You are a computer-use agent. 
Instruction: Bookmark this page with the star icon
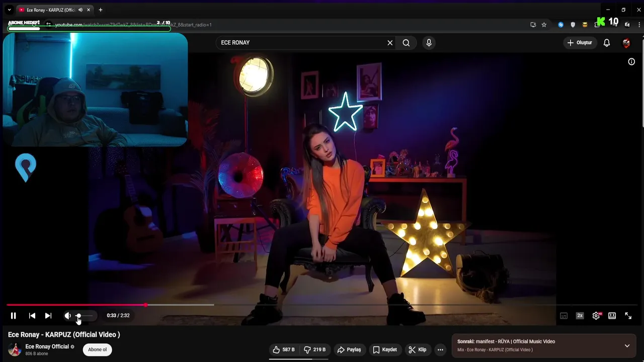click(544, 25)
